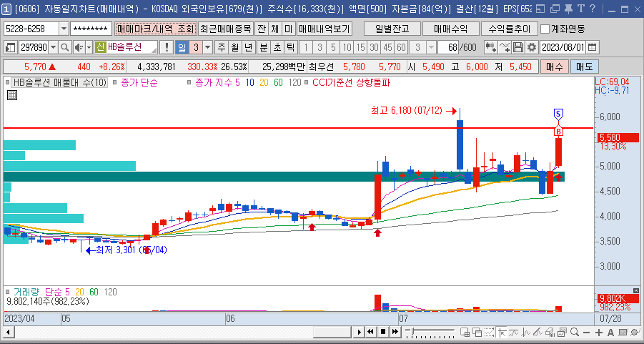Image resolution: width=644 pixels, height=344 pixels.
Task: Select the 분 minute period toggle
Action: point(263,47)
